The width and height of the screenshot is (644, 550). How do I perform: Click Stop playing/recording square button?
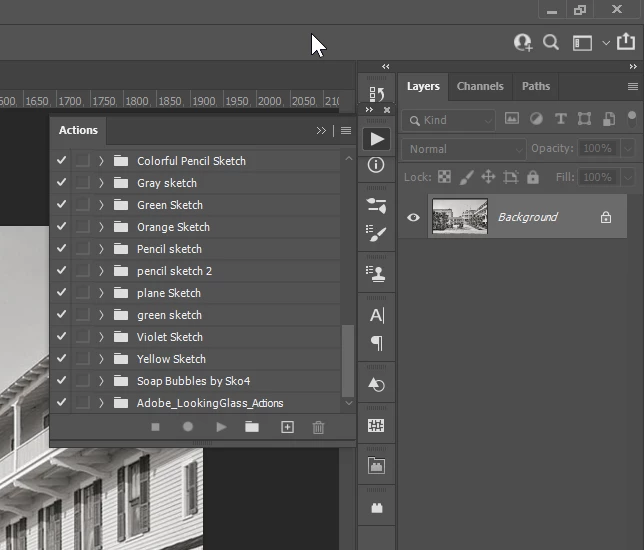(155, 427)
